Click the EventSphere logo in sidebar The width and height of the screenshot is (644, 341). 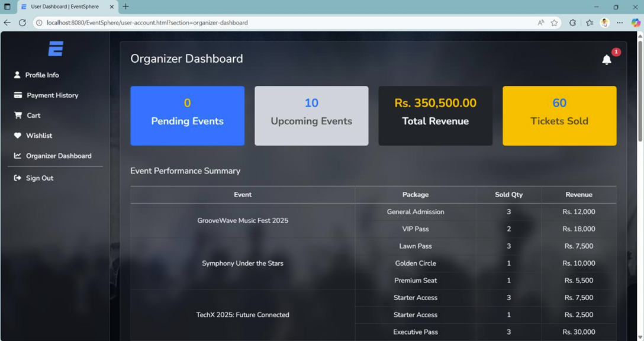(56, 49)
